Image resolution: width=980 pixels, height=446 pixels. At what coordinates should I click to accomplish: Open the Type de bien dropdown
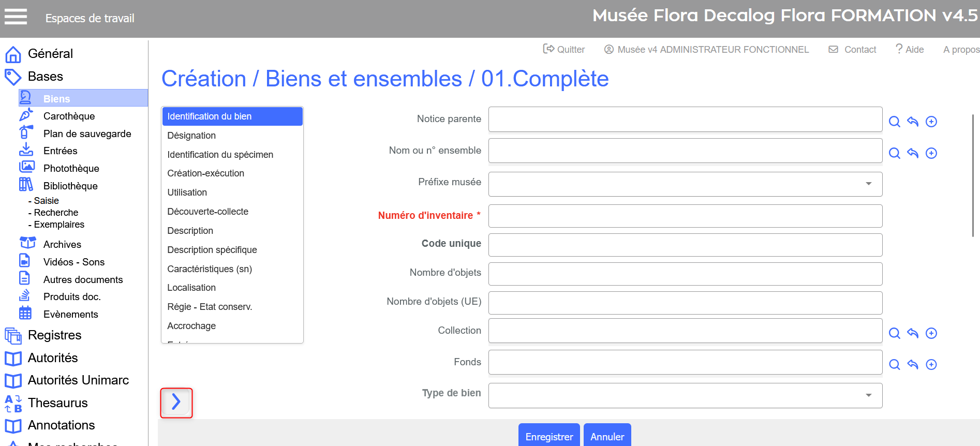868,395
